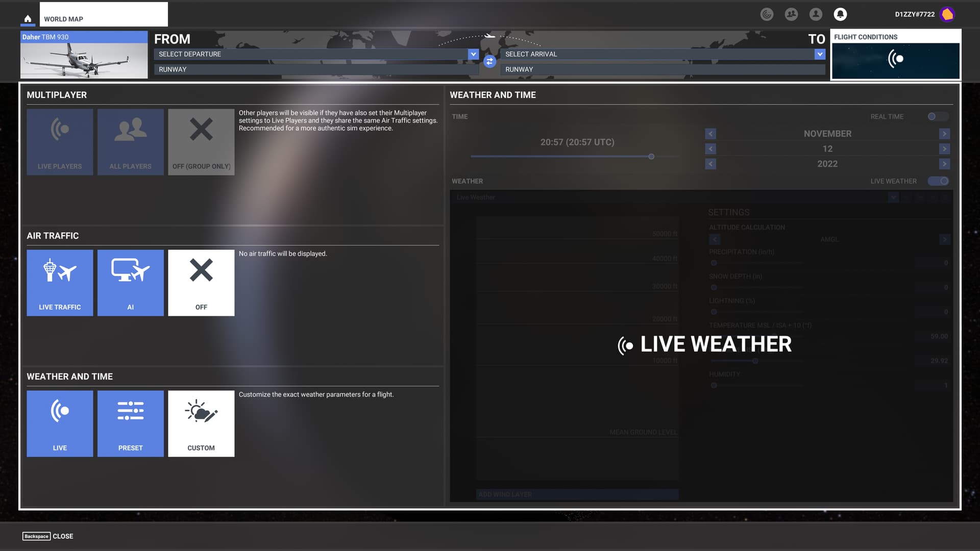Swap departure and arrival airports
Screen dimensions: 980x551
pyautogui.click(x=489, y=61)
